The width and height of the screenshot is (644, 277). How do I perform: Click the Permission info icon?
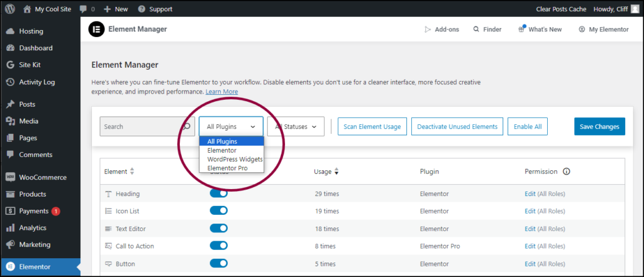pyautogui.click(x=566, y=171)
